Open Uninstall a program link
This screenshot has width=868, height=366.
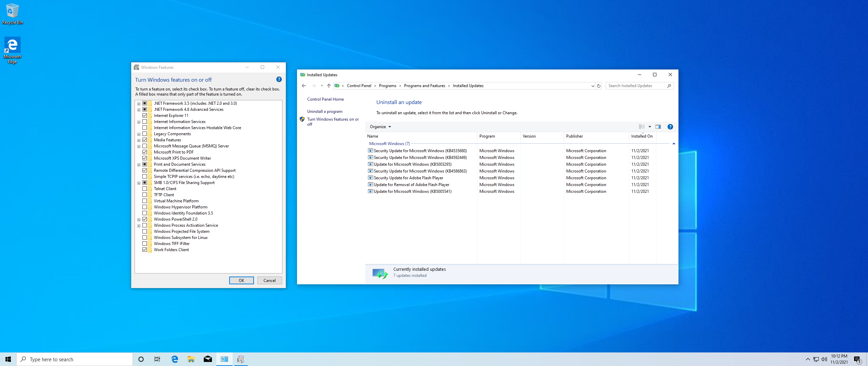(x=325, y=111)
